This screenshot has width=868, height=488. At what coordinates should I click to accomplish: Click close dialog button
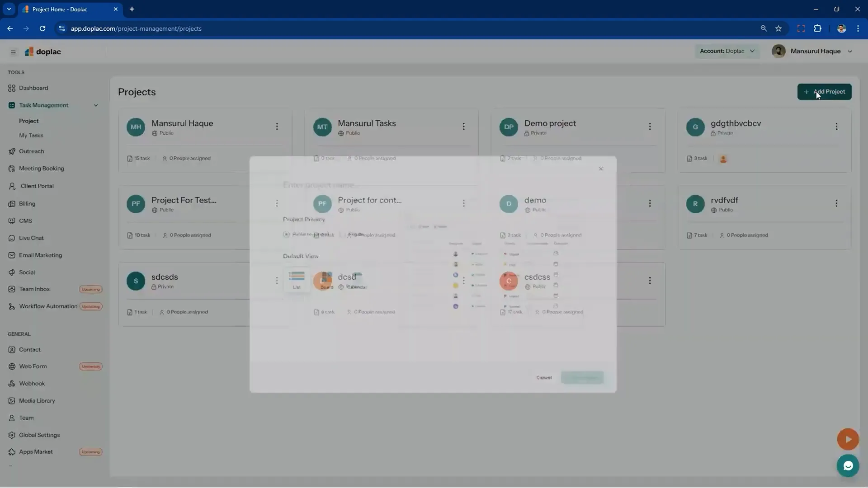[x=602, y=169]
